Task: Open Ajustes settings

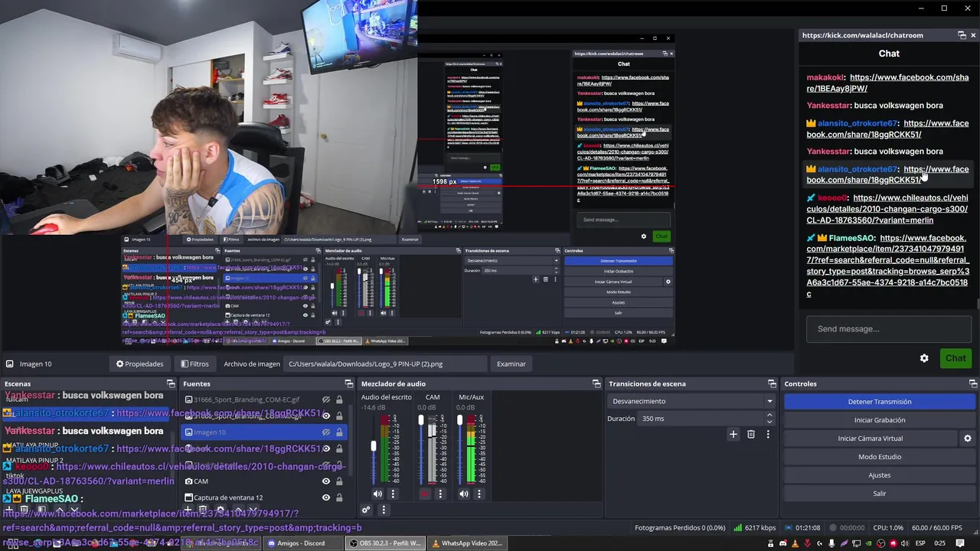Action: click(880, 475)
